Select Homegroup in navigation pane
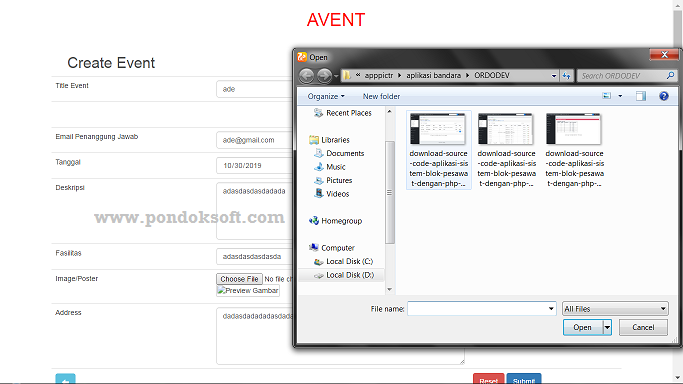This screenshot has height=384, width=683. pos(335,221)
